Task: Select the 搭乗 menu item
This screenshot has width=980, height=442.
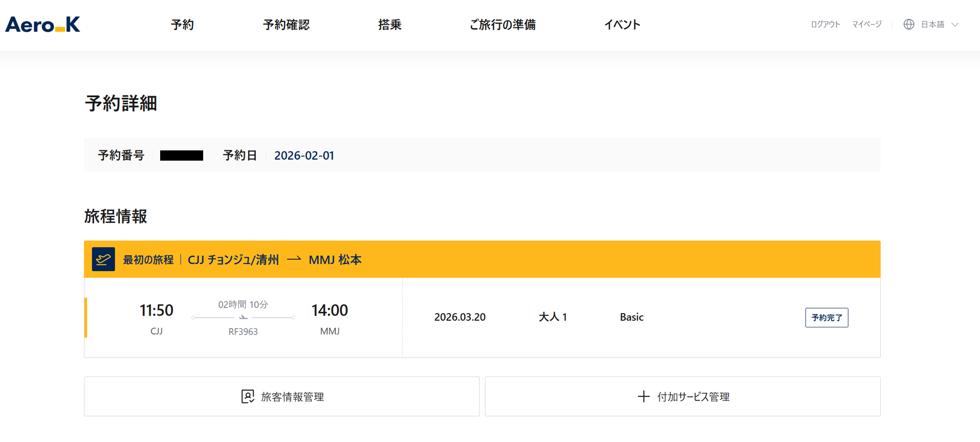Action: pos(389,25)
